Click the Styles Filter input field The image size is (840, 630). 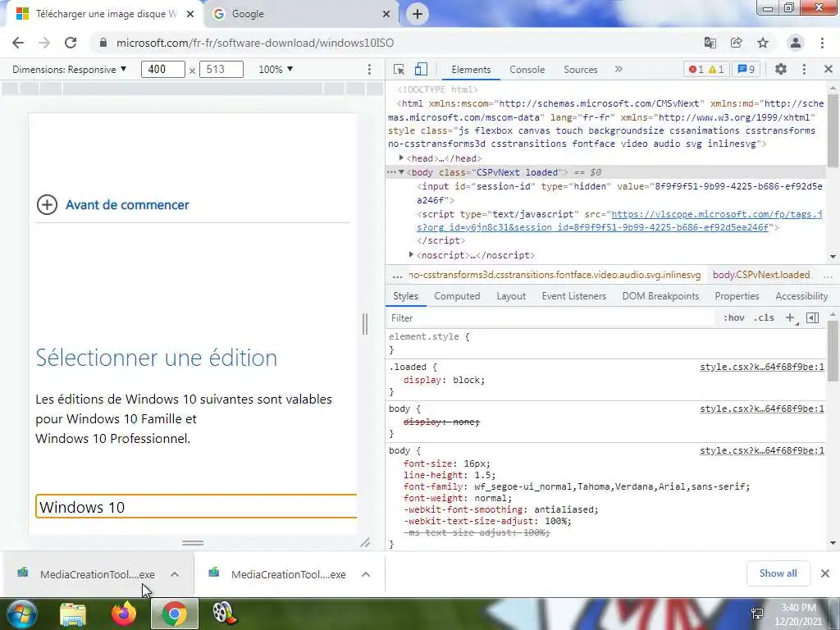pos(550,317)
